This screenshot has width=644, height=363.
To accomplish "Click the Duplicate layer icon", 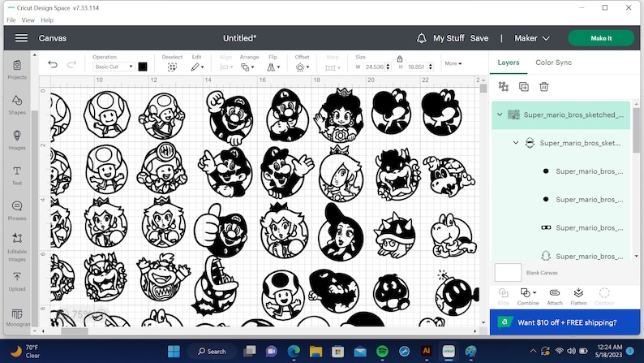I will pyautogui.click(x=524, y=86).
